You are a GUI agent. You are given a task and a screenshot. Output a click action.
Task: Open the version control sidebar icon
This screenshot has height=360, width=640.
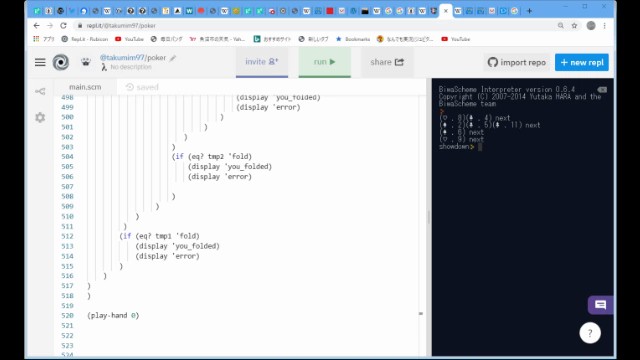point(40,91)
